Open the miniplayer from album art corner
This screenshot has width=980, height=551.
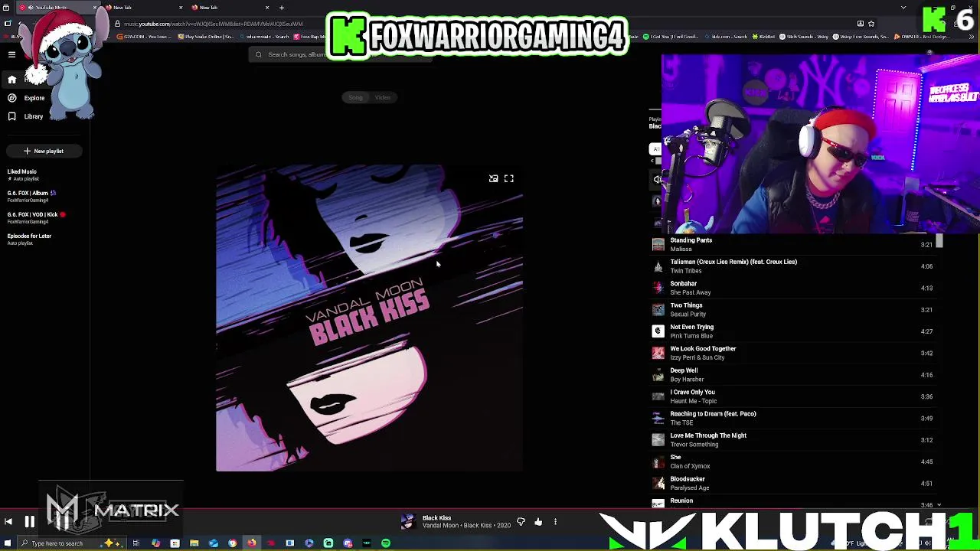pyautogui.click(x=493, y=178)
